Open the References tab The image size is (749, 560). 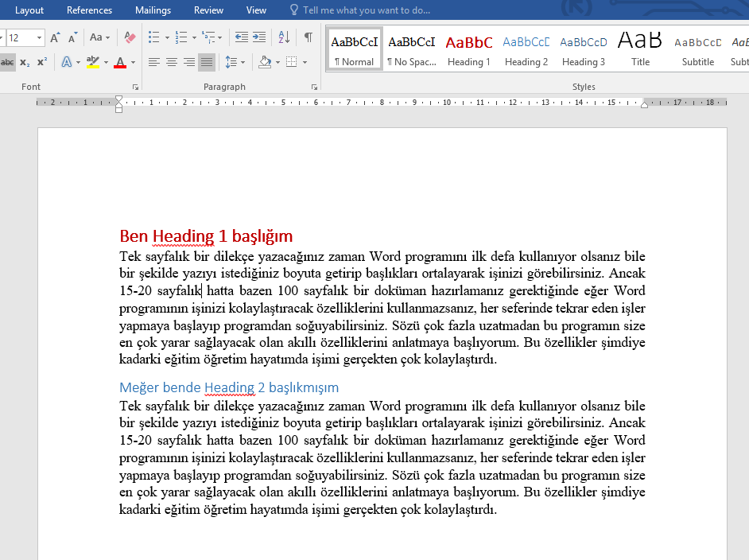click(89, 10)
